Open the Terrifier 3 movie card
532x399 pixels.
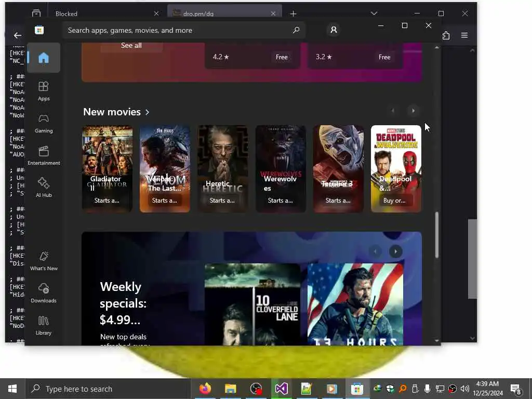click(338, 169)
